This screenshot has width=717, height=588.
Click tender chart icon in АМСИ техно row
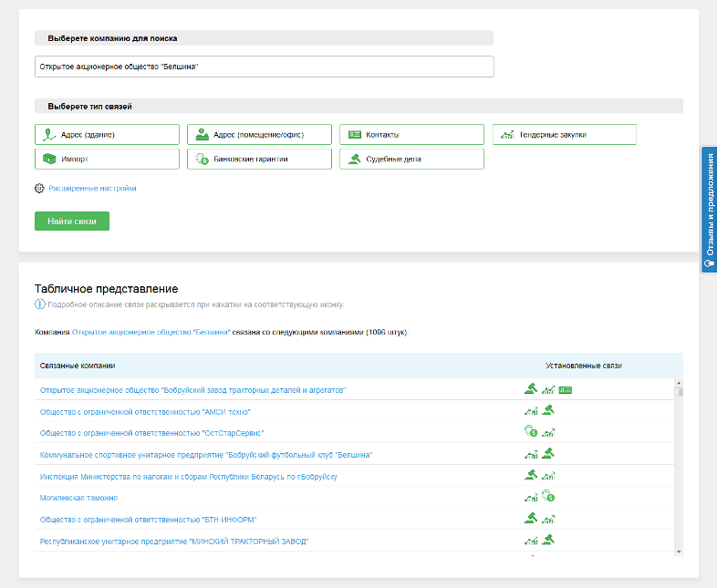(x=530, y=411)
